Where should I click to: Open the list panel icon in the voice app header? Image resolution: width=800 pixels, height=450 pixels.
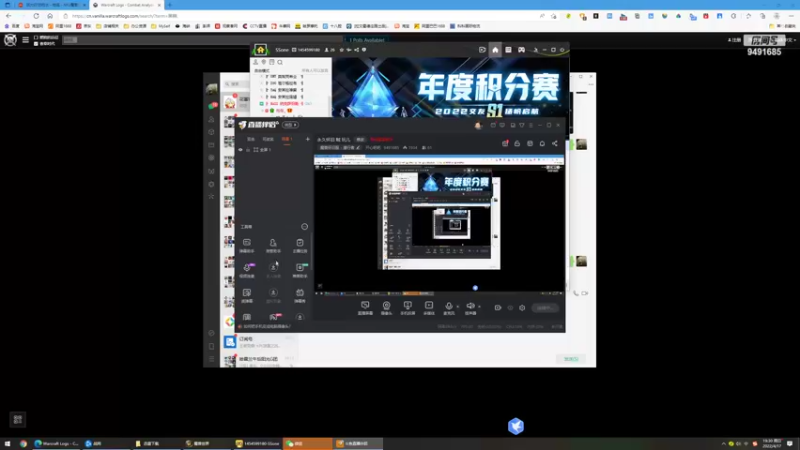pyautogui.click(x=508, y=50)
